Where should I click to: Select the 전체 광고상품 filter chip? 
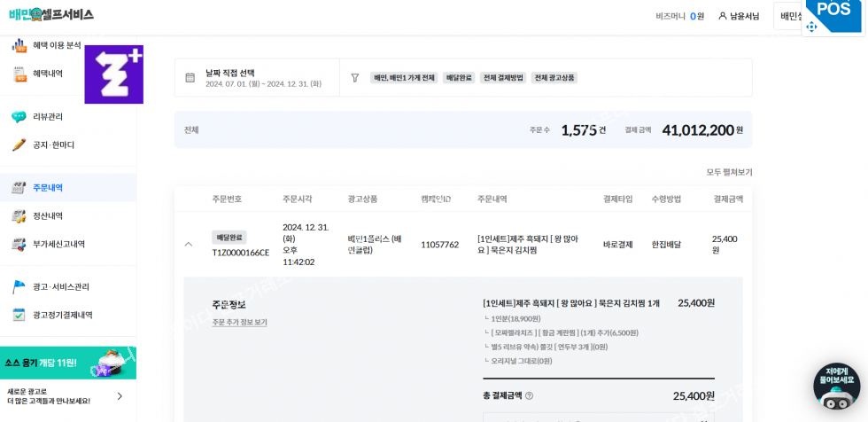pos(554,78)
